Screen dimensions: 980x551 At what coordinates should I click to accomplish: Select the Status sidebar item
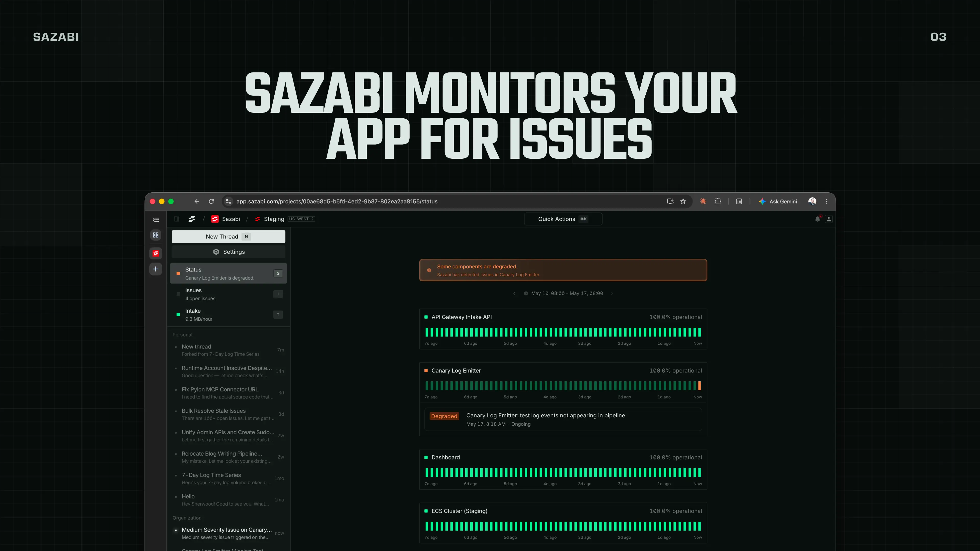[228, 273]
